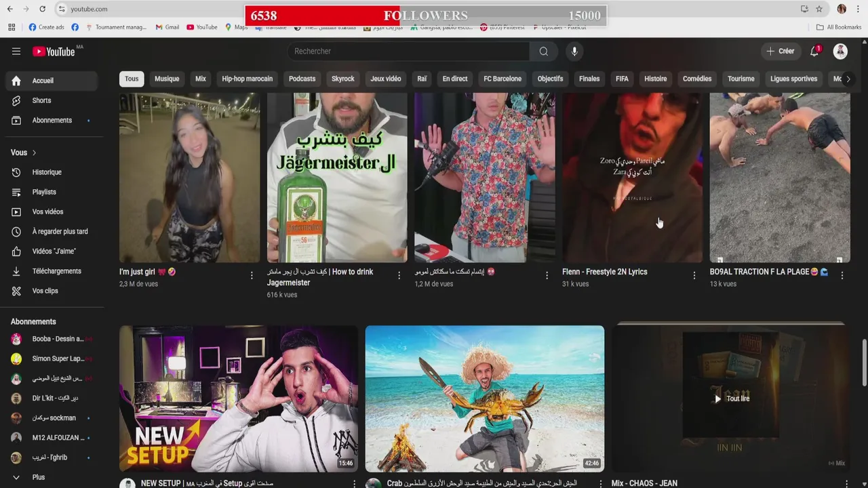The height and width of the screenshot is (488, 868).
Task: Open Vidéos "J'aime" in sidebar
Action: (52, 251)
